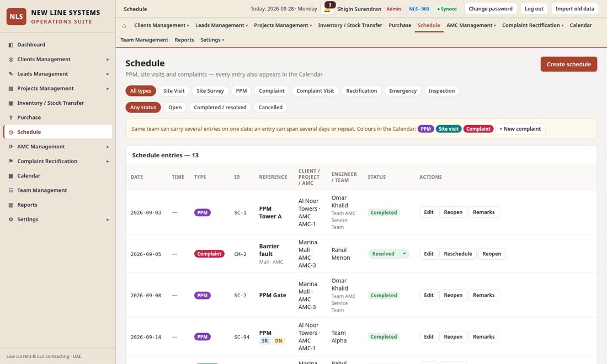The width and height of the screenshot is (607, 364).
Task: Click + New complaint button
Action: click(x=520, y=129)
